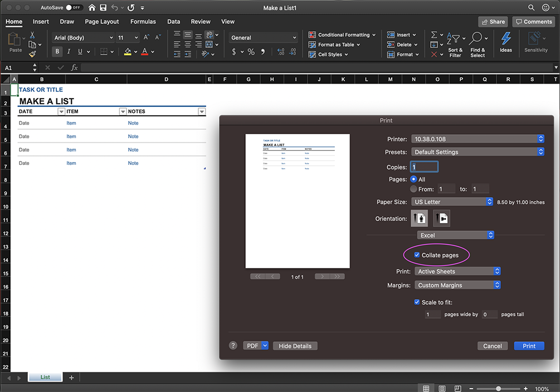
Task: Click the Print button
Action: pyautogui.click(x=529, y=346)
